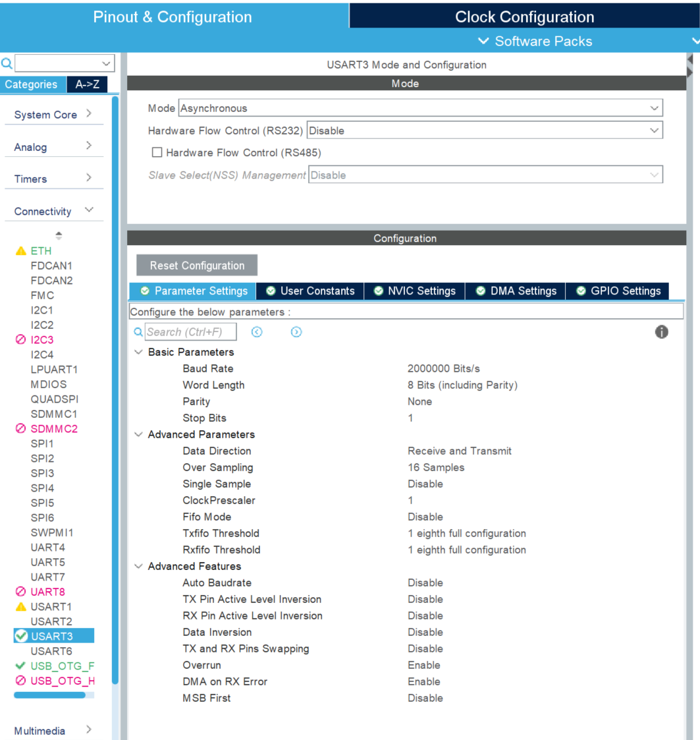
Task: Click the green badge icon on NVIC Settings tab
Action: [x=379, y=291]
